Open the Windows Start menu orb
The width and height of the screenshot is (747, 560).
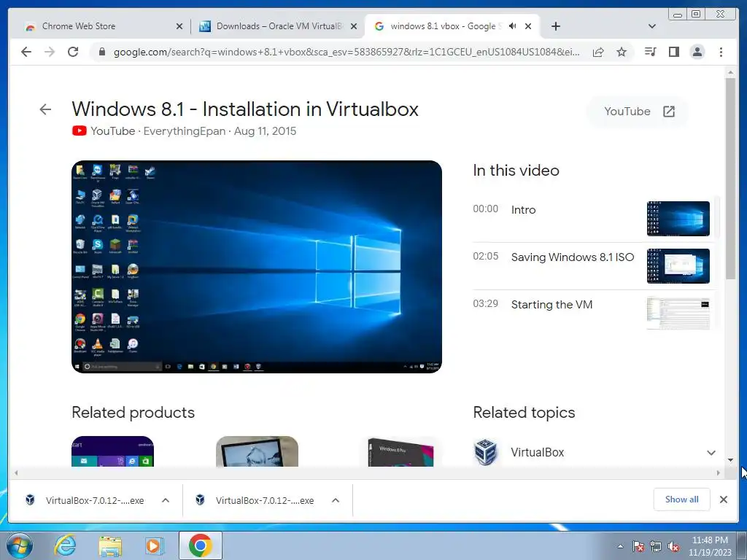point(20,545)
